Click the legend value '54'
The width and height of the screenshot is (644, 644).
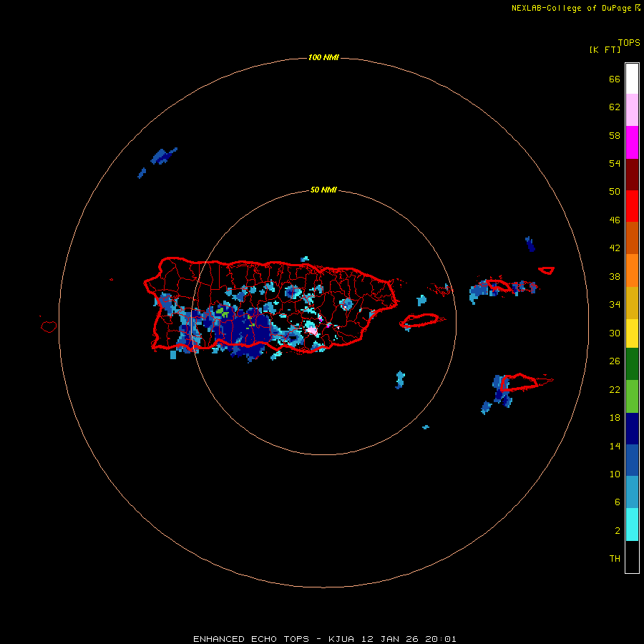click(615, 163)
